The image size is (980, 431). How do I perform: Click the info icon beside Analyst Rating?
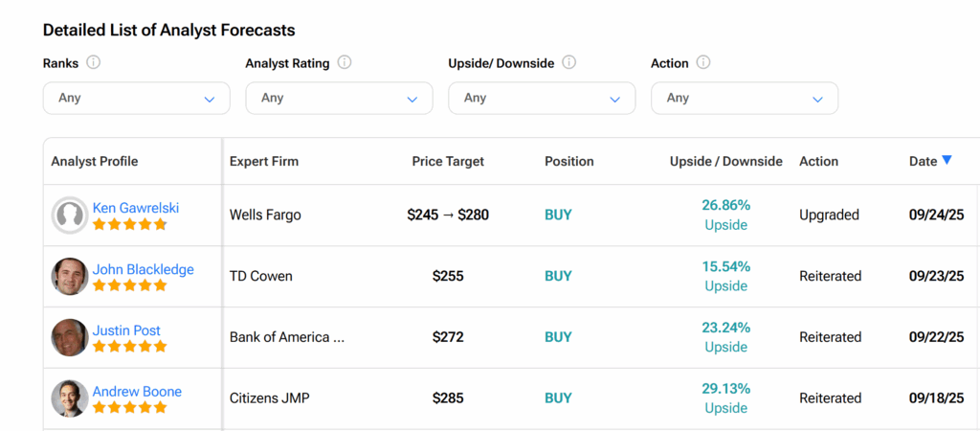coord(345,63)
